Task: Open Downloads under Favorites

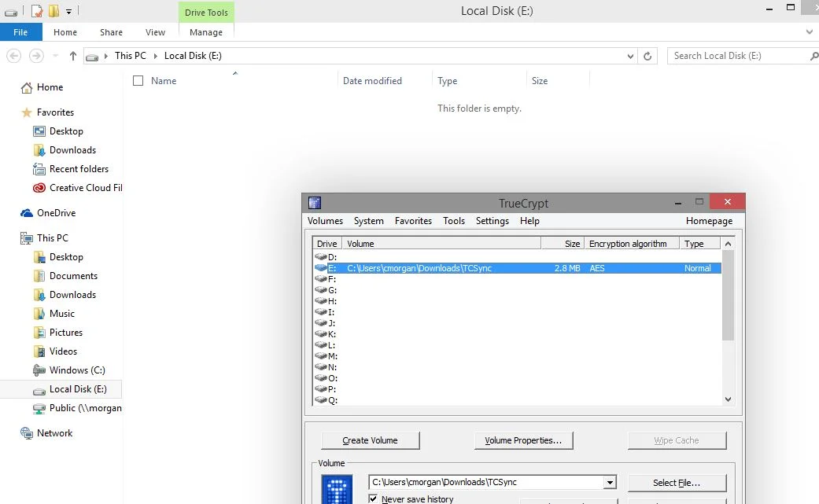Action: [72, 150]
